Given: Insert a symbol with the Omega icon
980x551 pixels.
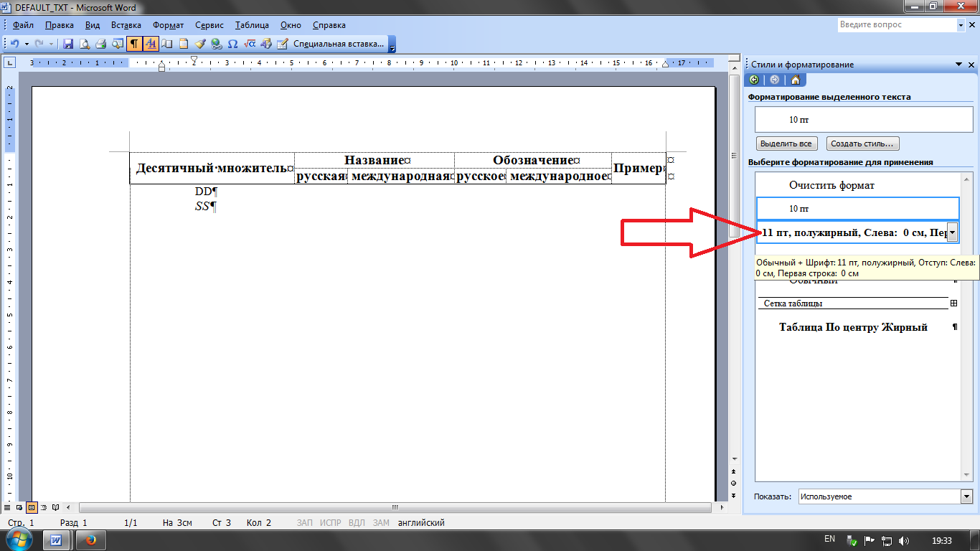Looking at the screenshot, I should coord(232,44).
